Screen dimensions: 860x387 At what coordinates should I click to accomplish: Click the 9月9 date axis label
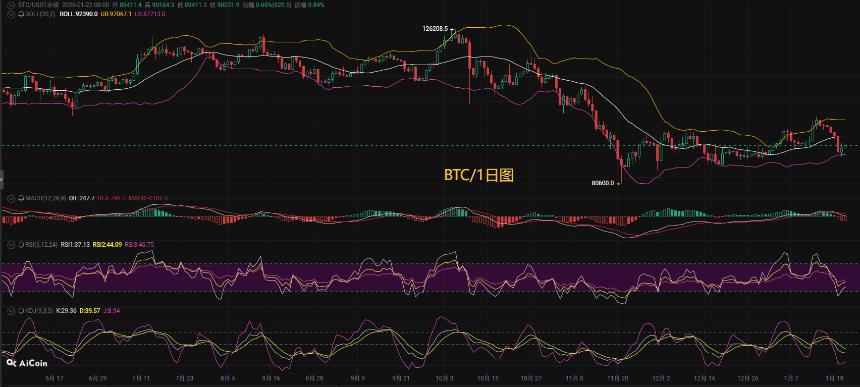pyautogui.click(x=358, y=378)
